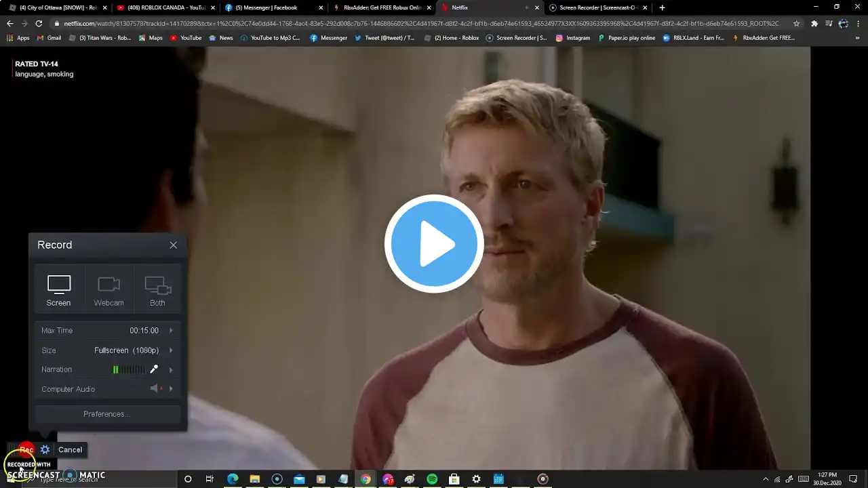
Task: Click the 00:15:00 max time value
Action: point(144,331)
